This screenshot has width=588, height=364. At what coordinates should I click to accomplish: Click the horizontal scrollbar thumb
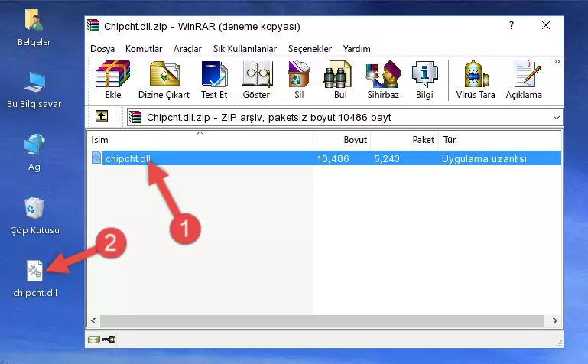(322, 321)
